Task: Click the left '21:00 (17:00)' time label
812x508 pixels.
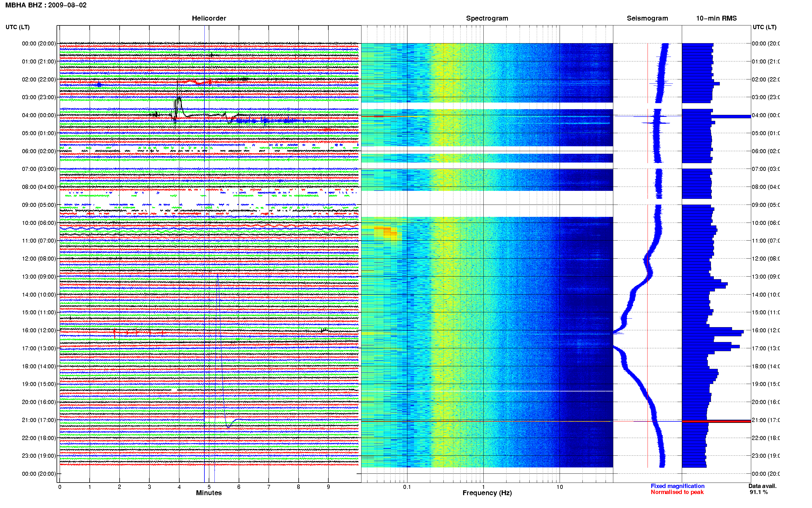Action: point(39,420)
